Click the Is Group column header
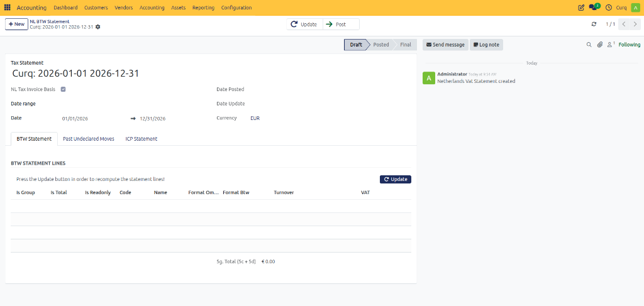 click(x=25, y=192)
